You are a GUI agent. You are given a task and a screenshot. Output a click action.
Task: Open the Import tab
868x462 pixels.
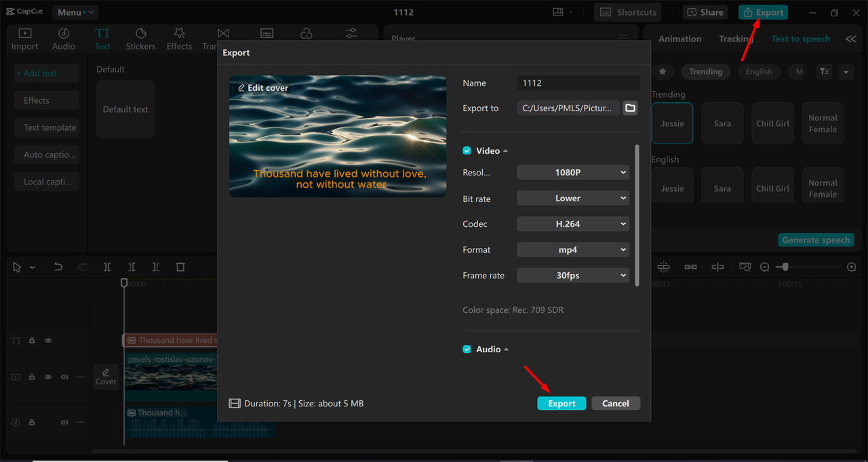pos(25,39)
